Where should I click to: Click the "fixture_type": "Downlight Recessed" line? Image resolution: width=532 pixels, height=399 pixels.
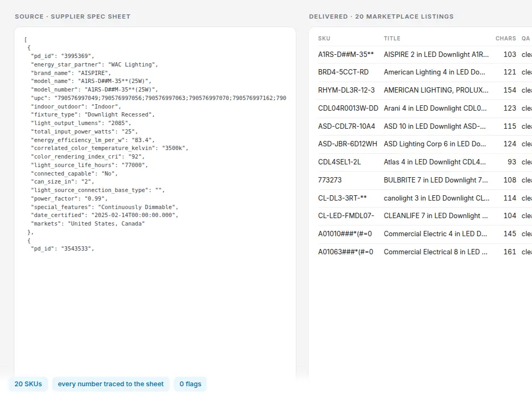click(93, 115)
